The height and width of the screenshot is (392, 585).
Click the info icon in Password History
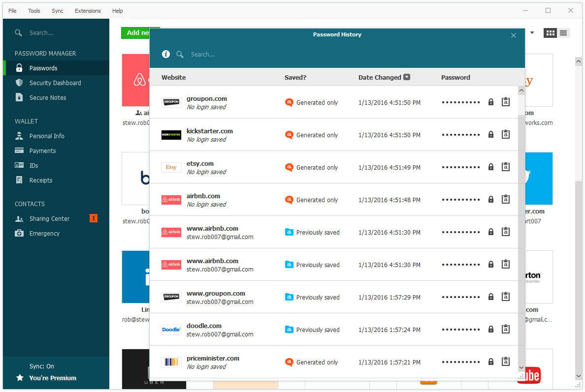[x=166, y=54]
